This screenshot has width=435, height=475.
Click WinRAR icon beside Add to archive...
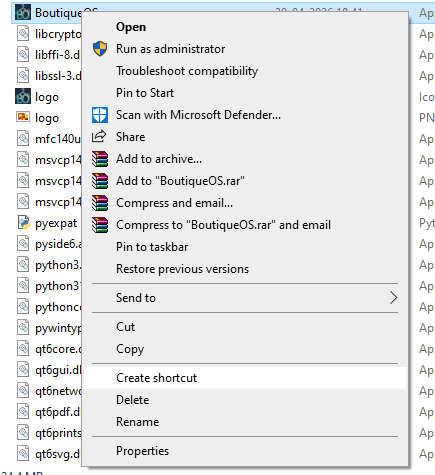coord(100,159)
